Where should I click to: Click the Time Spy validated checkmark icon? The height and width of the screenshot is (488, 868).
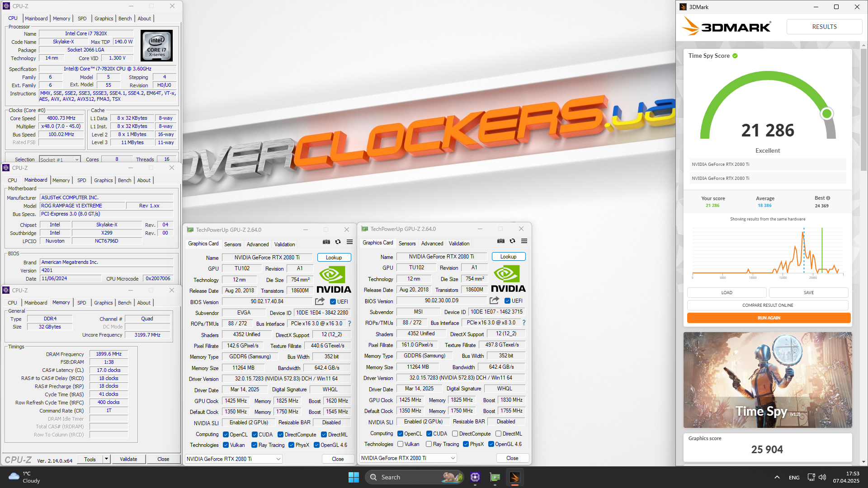click(735, 56)
